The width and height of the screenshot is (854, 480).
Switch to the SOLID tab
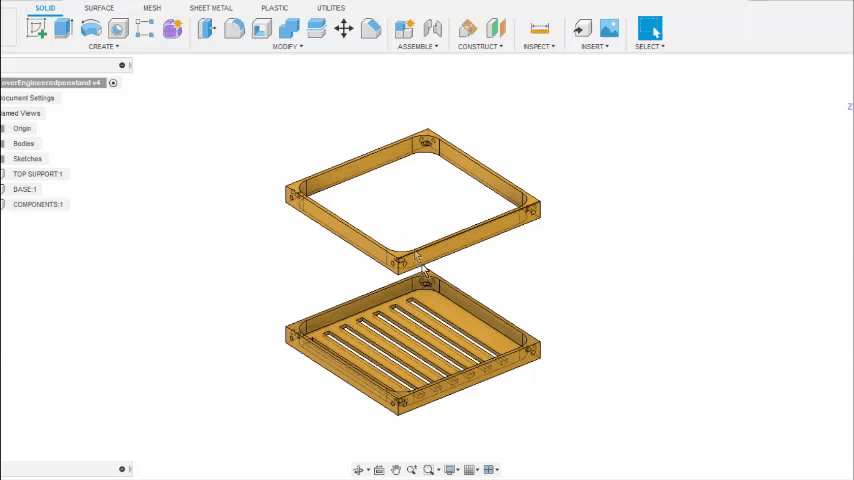point(45,8)
